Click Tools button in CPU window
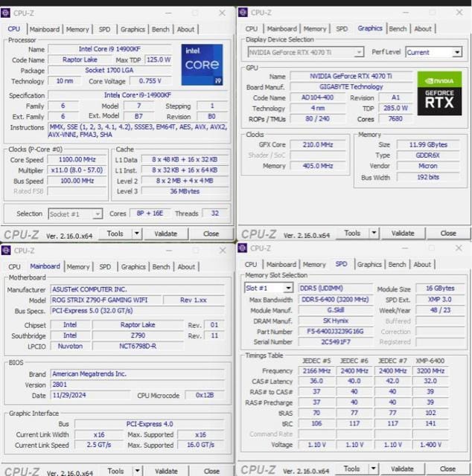Viewport: 472px width, 476px height. 115,234
